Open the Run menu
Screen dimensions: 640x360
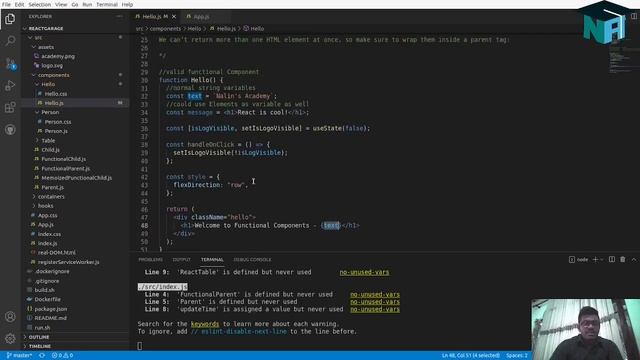click(87, 4)
